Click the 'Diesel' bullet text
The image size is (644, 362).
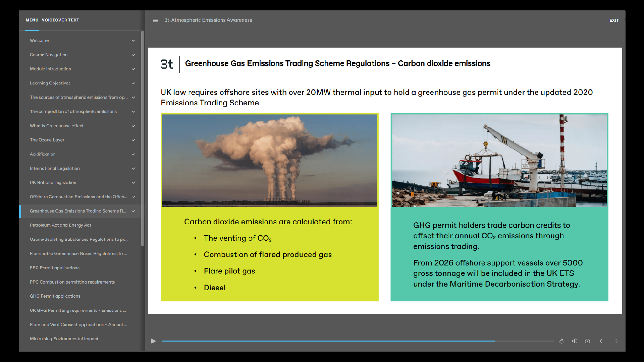215,288
